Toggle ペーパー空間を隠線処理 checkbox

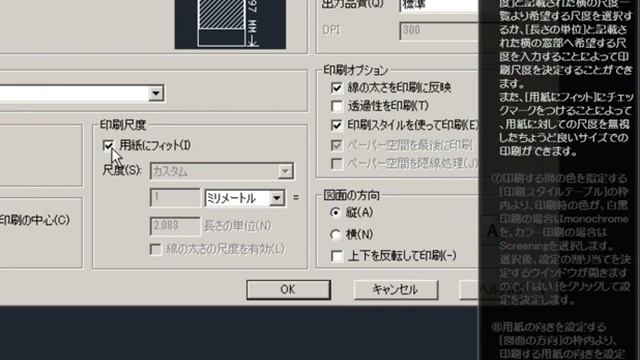[x=337, y=164]
